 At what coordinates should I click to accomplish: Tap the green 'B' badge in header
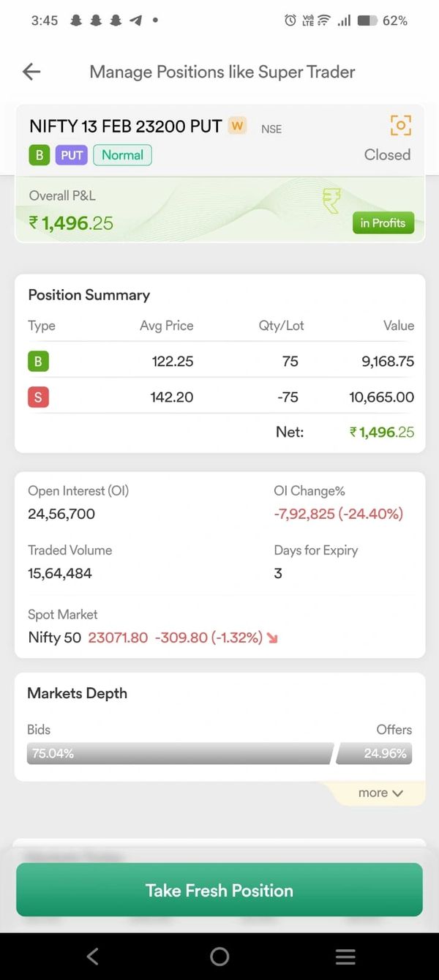tap(39, 155)
